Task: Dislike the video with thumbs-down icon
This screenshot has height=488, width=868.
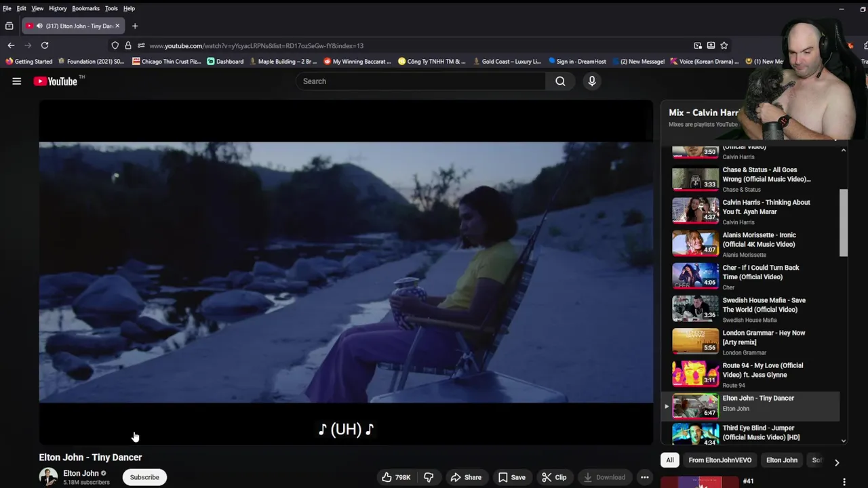Action: tap(429, 477)
